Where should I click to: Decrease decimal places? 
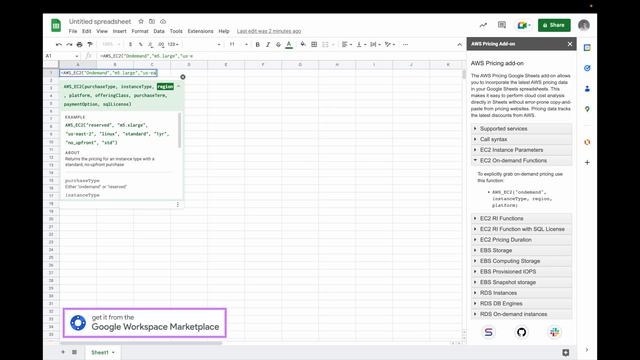pos(151,44)
